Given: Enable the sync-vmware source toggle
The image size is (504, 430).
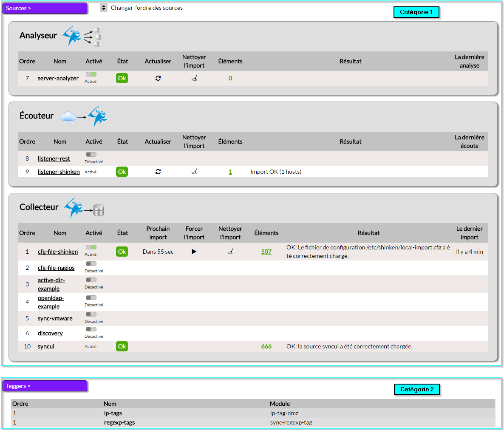Looking at the screenshot, I should pos(91,314).
